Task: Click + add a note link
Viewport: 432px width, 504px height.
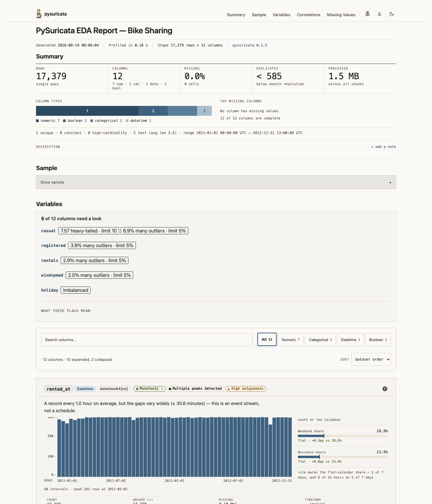Action: 383,147
